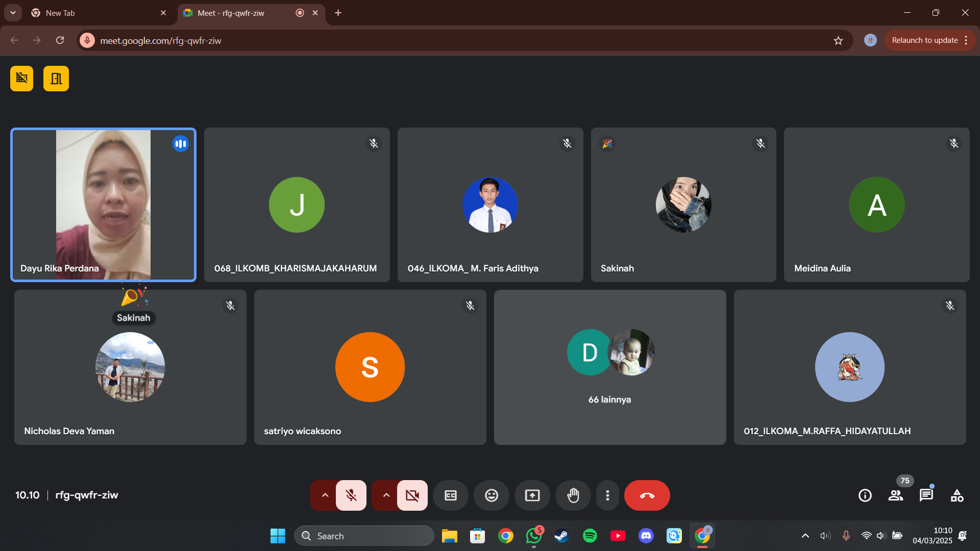This screenshot has height=551, width=980.
Task: Open the three-dot more options menu
Action: coord(607,495)
